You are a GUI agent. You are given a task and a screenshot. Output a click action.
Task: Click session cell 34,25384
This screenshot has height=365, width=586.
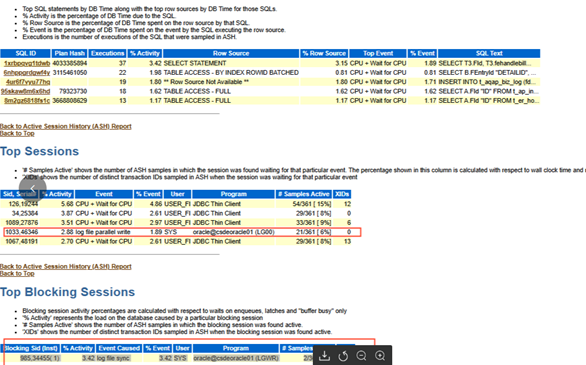click(x=25, y=213)
